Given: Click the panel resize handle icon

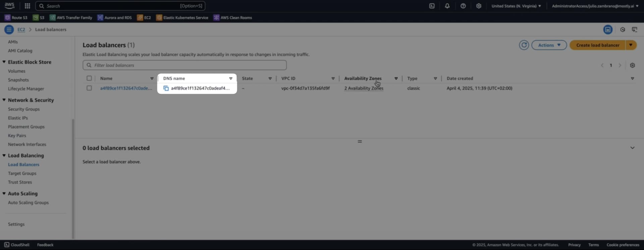Looking at the screenshot, I should click(x=360, y=141).
